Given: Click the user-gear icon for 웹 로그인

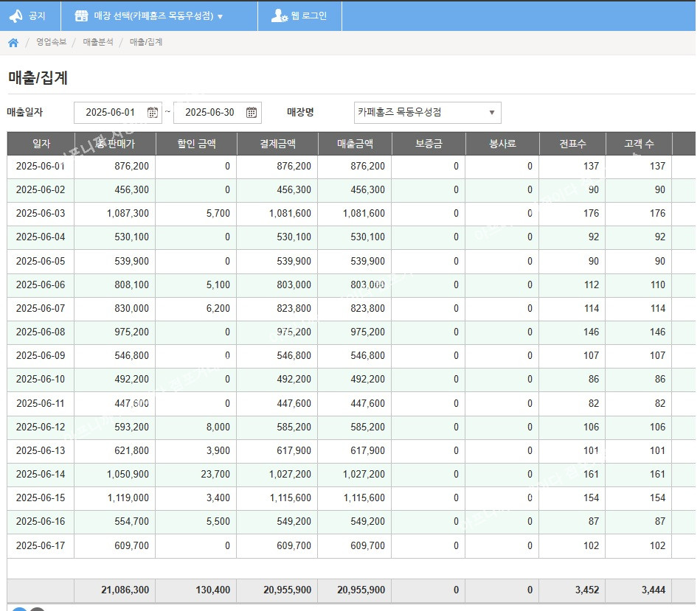Looking at the screenshot, I should pos(279,15).
